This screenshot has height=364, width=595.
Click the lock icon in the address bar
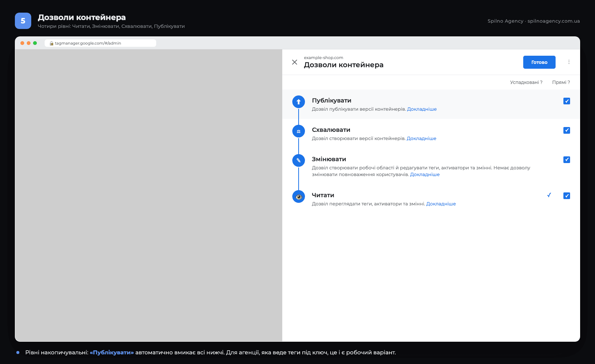click(x=51, y=43)
